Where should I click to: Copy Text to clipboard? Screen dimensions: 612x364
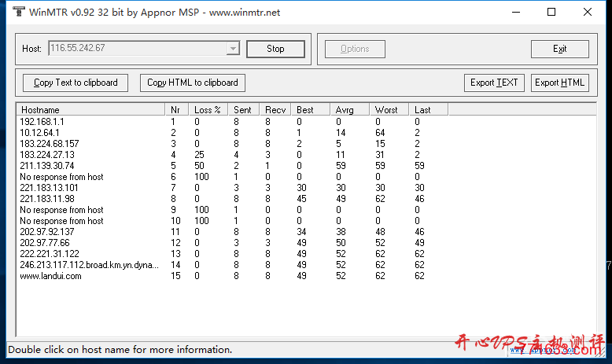pos(76,83)
